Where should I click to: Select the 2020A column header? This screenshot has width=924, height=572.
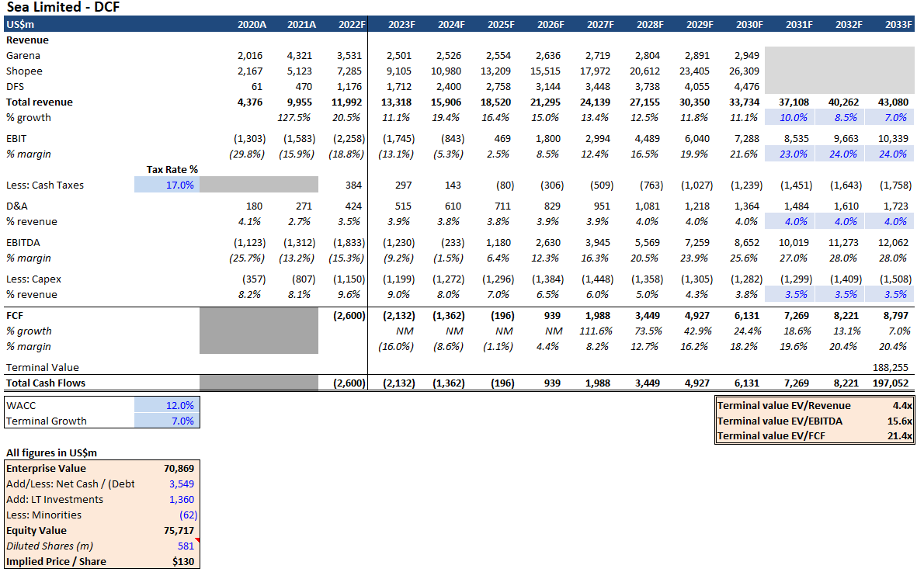pyautogui.click(x=252, y=24)
